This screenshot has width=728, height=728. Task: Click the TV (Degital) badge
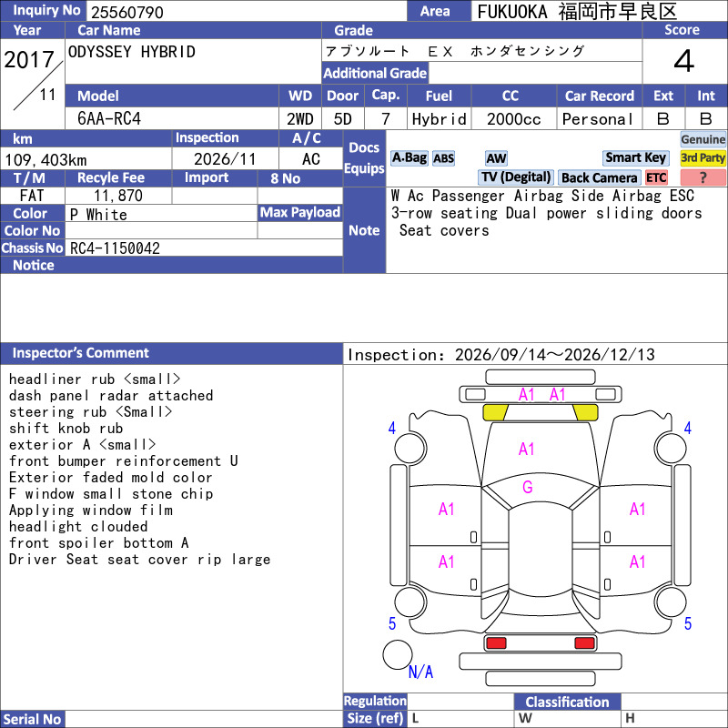[515, 177]
